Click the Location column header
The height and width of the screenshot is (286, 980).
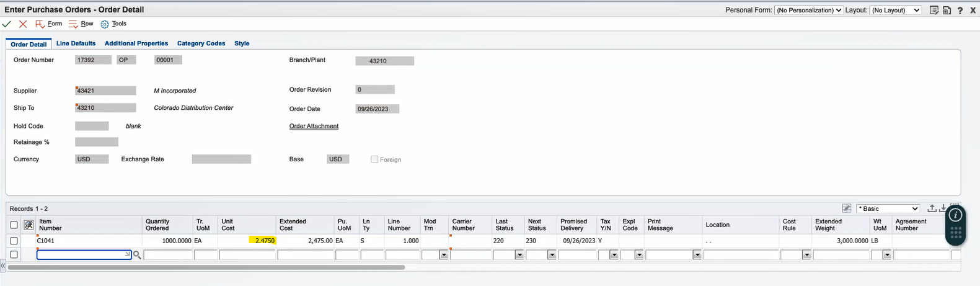point(741,225)
